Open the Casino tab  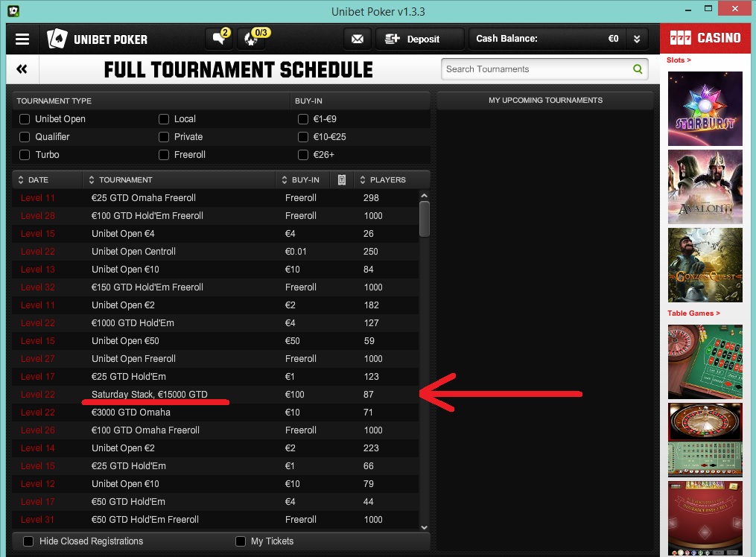click(x=705, y=38)
